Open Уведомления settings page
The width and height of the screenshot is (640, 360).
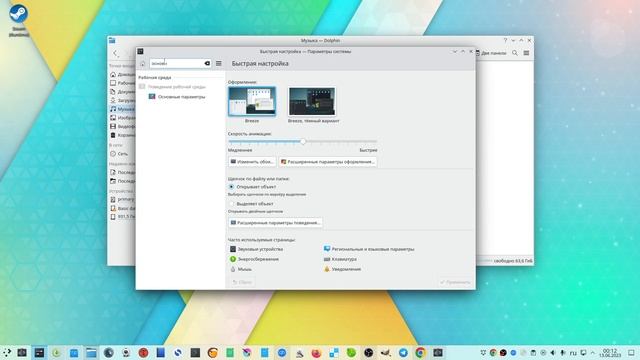pyautogui.click(x=342, y=269)
